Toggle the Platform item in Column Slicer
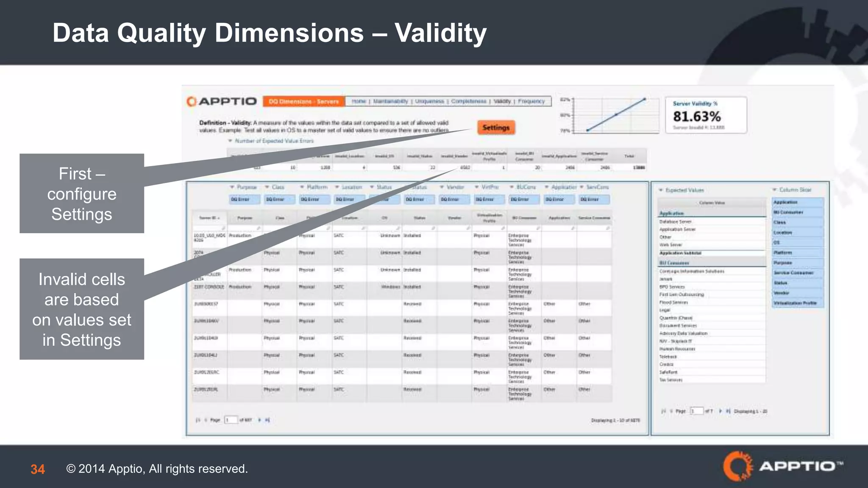 coord(798,252)
